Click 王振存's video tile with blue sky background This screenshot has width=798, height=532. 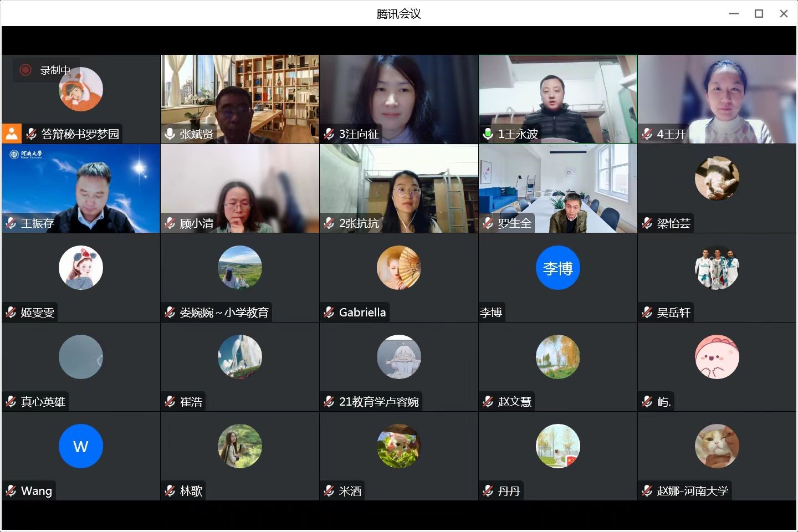[81, 188]
